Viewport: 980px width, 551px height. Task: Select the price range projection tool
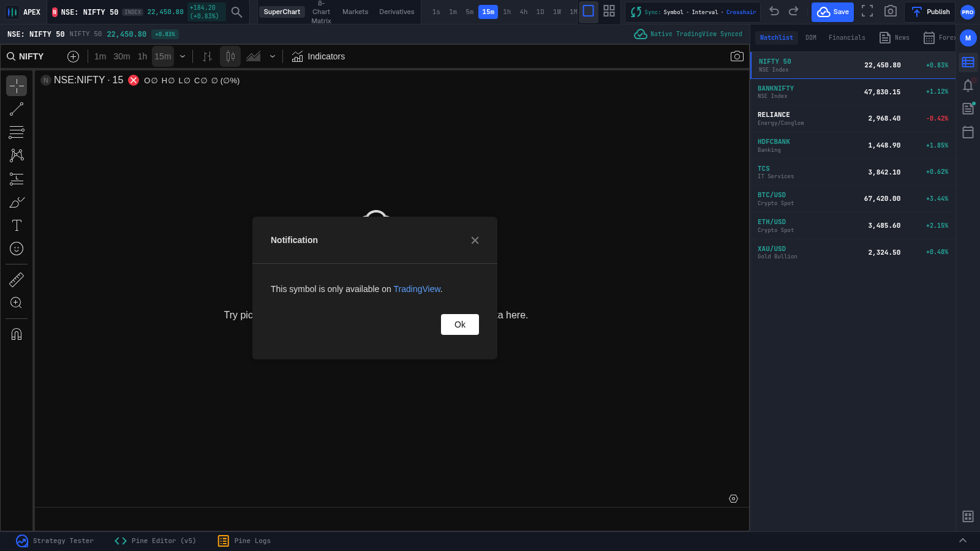(x=17, y=179)
